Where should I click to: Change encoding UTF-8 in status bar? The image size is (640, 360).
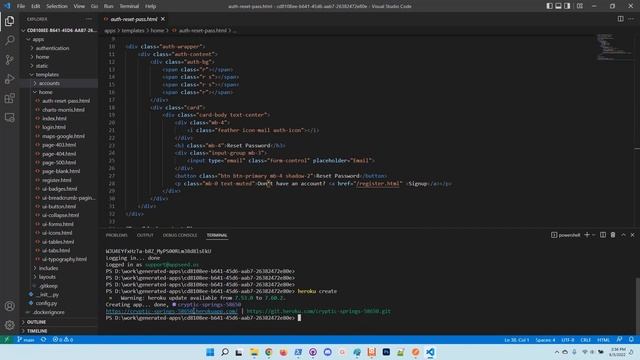tap(567, 340)
